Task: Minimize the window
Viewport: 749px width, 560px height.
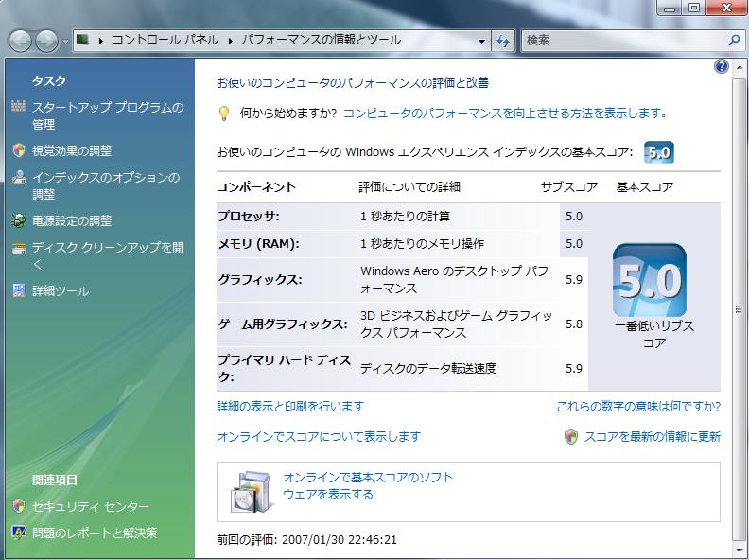Action: click(x=671, y=9)
